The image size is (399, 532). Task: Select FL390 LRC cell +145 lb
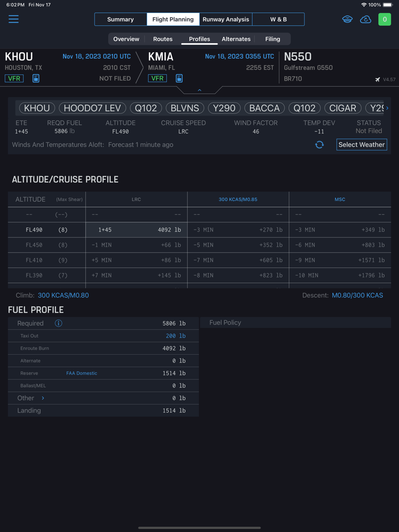click(136, 275)
